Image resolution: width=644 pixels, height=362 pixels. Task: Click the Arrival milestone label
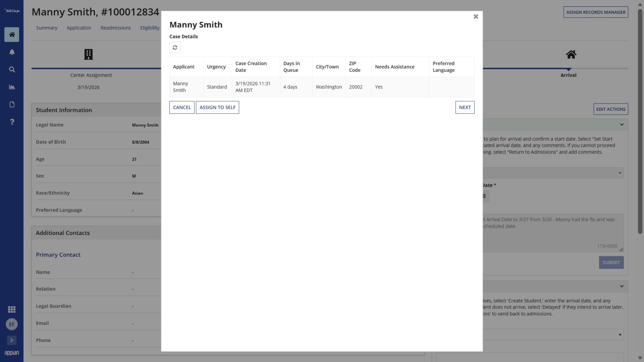point(568,75)
